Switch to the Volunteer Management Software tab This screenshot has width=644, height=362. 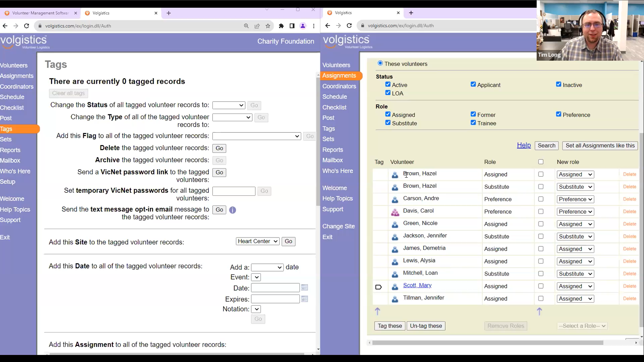[40, 13]
